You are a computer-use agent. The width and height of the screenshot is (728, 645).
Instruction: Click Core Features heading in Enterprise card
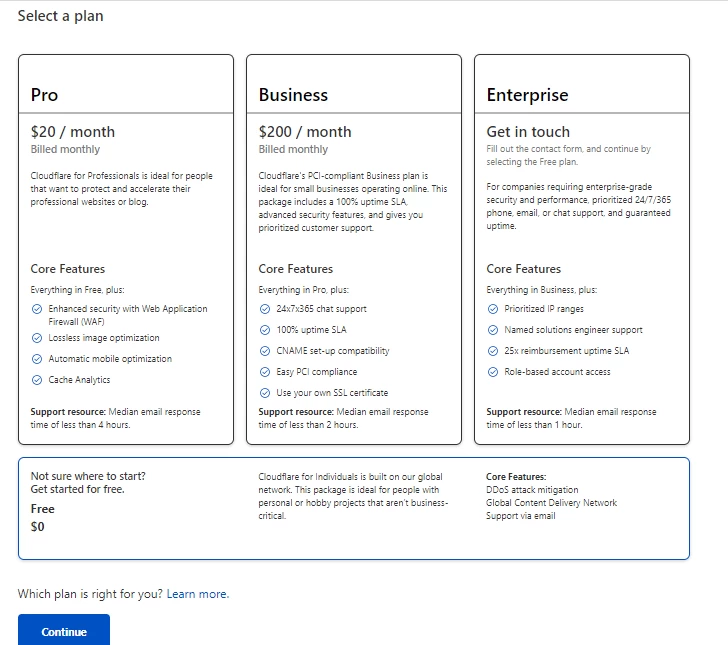524,269
